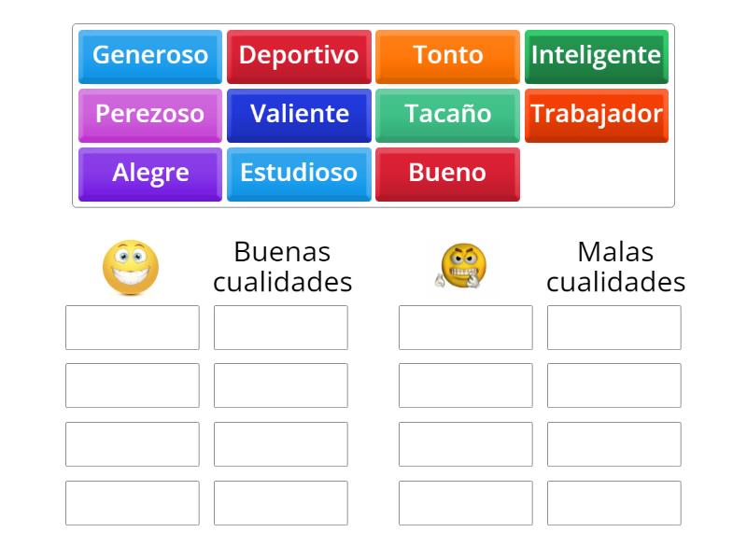Viewport: 747px width, 560px height.
Task: Click the purple Alegre tile
Action: [150, 173]
